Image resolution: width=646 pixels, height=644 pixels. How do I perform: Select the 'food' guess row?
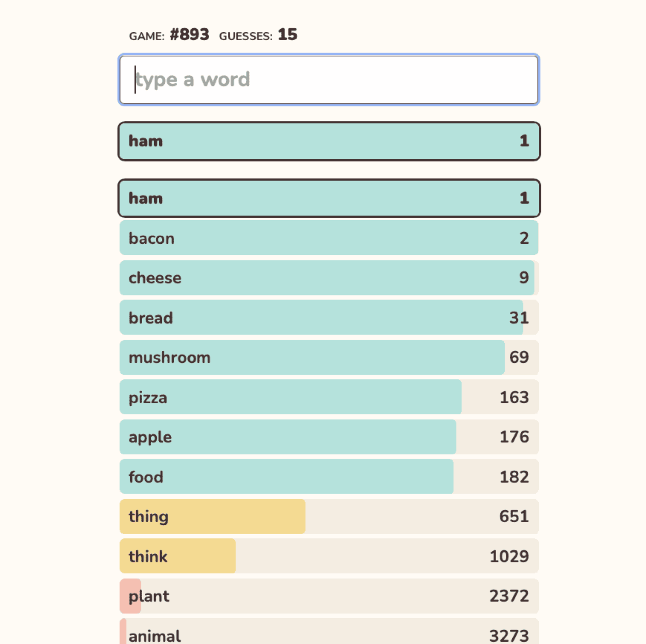pyautogui.click(x=329, y=476)
